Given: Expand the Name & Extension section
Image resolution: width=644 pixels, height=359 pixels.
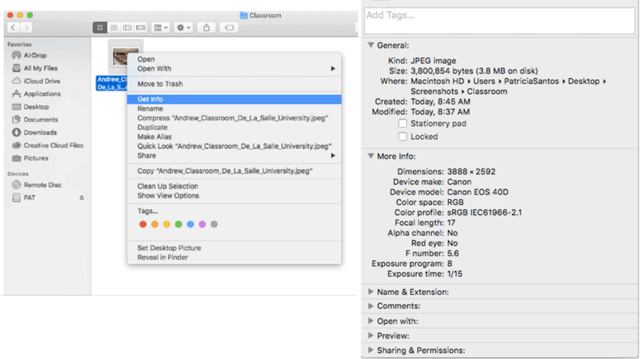Looking at the screenshot, I should (371, 292).
